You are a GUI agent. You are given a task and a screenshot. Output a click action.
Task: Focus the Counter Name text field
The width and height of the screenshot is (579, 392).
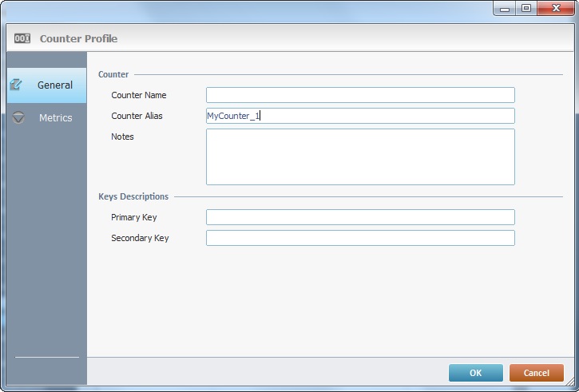coord(359,95)
